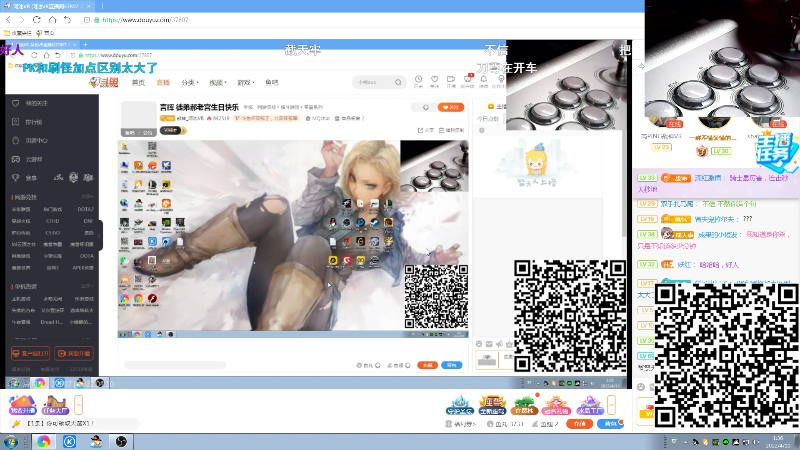Click the 我要开播 button
The height and width of the screenshot is (450, 800).
[x=74, y=353]
